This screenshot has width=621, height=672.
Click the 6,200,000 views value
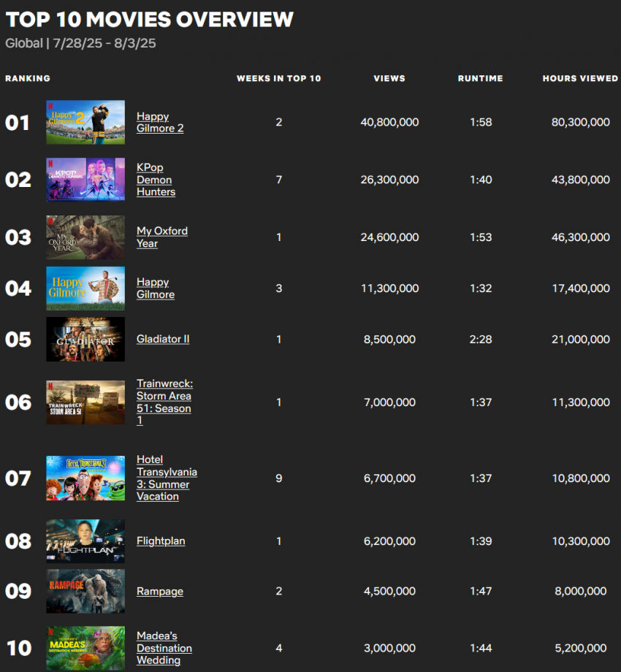pos(389,541)
